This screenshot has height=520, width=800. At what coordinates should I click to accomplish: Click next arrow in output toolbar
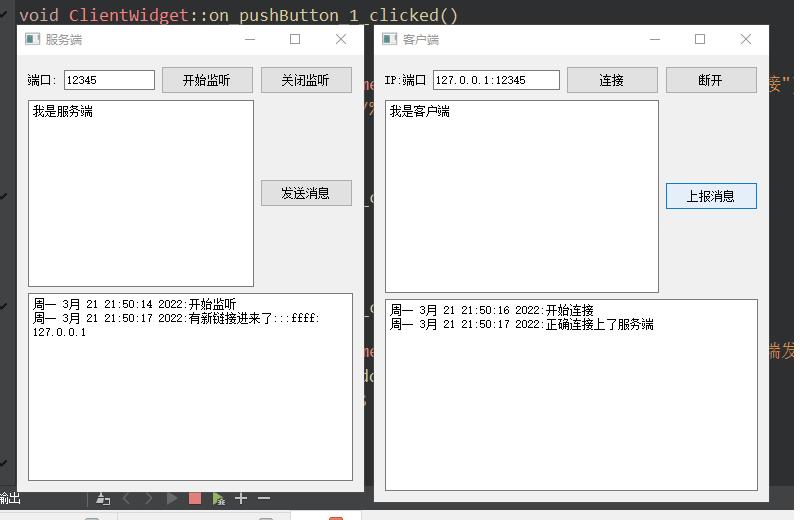(149, 498)
